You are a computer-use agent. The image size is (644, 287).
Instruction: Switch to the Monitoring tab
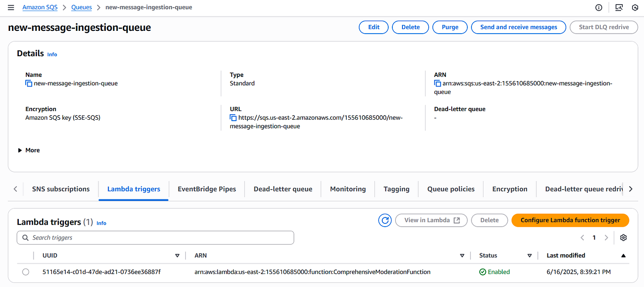[348, 189]
